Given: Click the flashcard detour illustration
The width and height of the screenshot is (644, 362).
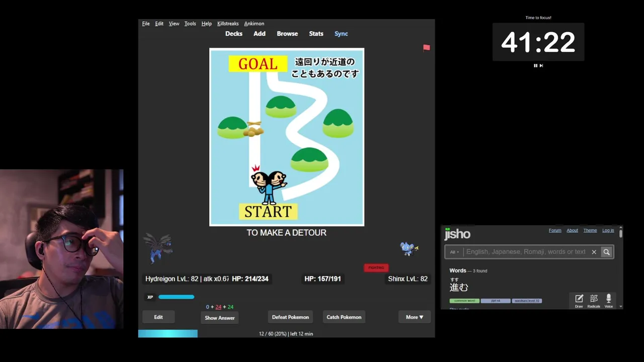Looking at the screenshot, I should point(287,137).
